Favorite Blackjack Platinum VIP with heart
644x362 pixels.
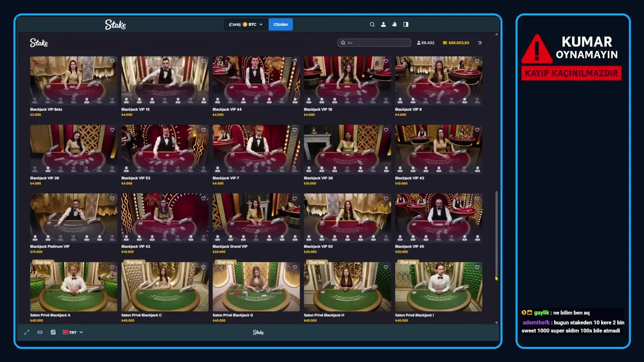click(112, 199)
